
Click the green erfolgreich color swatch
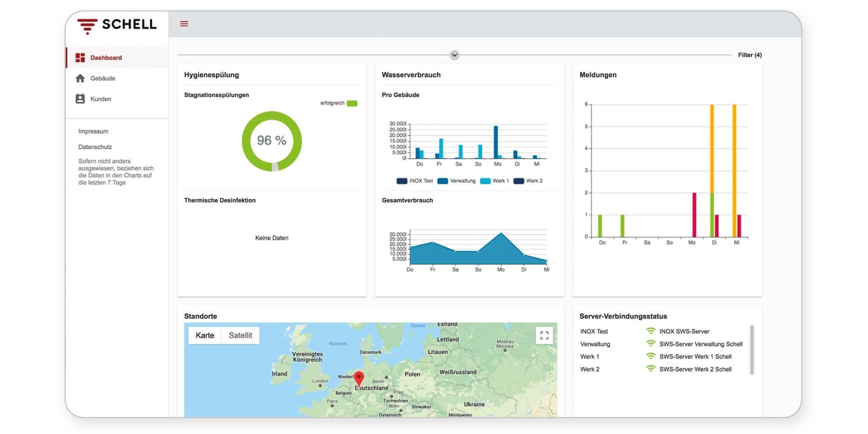pos(351,103)
